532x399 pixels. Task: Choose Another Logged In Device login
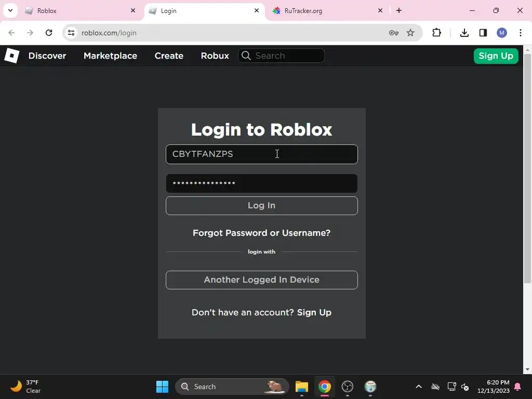click(262, 280)
